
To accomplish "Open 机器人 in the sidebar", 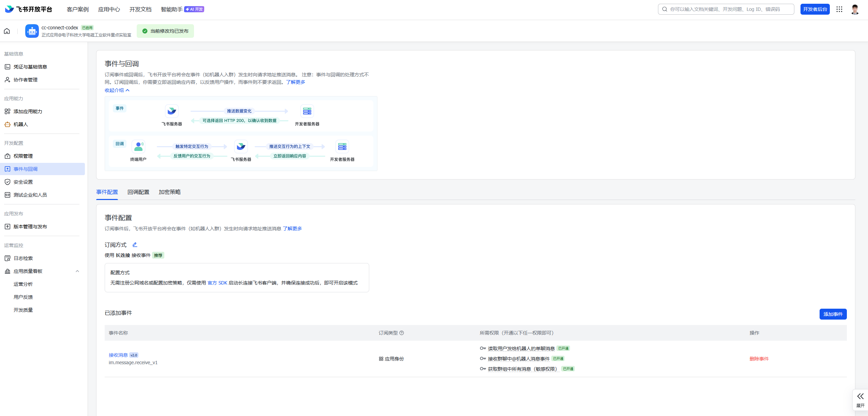I will (x=21, y=124).
